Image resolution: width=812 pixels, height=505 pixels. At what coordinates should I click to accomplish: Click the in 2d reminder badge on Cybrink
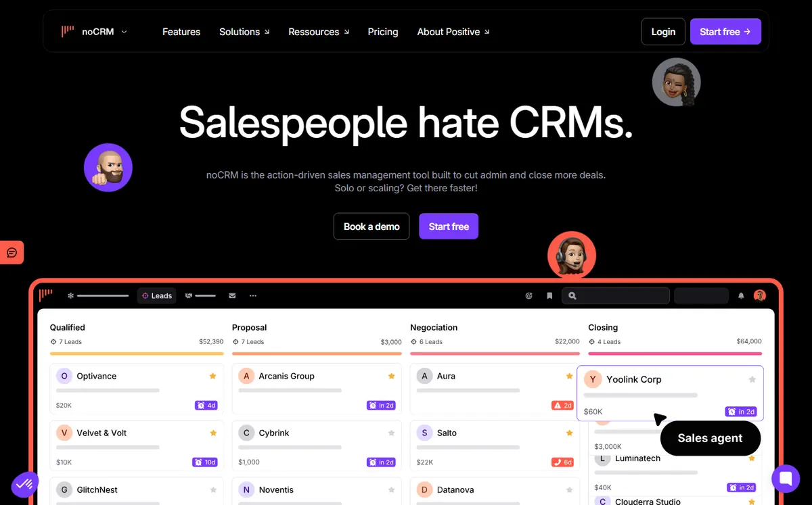[382, 462]
